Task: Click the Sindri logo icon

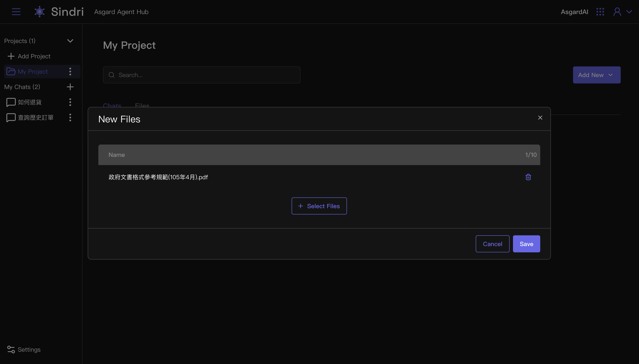Action: click(40, 12)
